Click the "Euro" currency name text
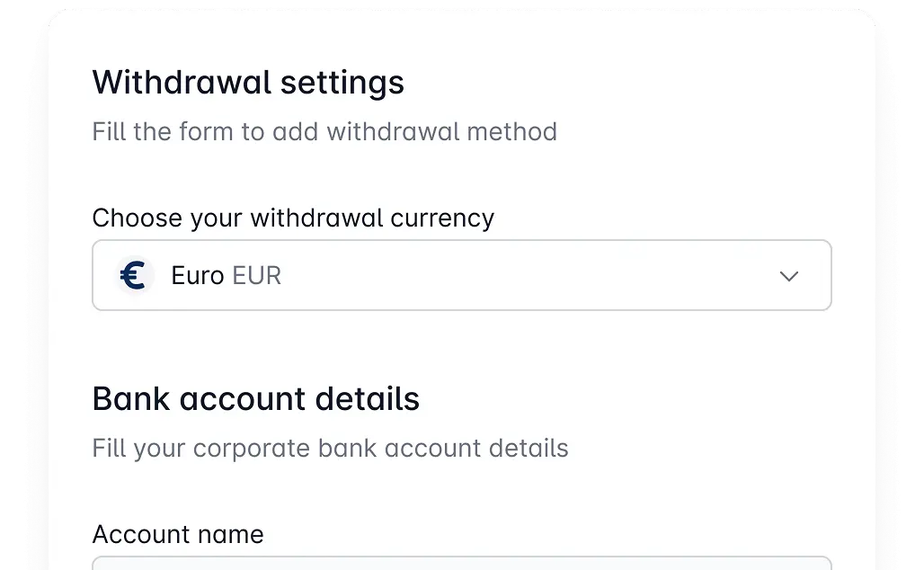The image size is (924, 570). 197,276
